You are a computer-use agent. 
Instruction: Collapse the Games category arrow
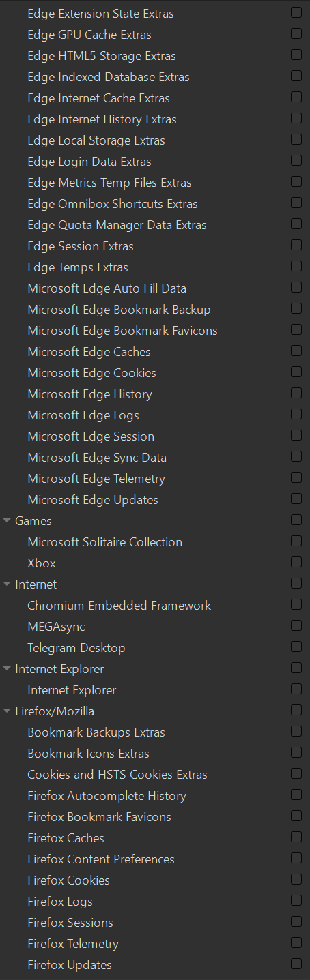click(8, 521)
